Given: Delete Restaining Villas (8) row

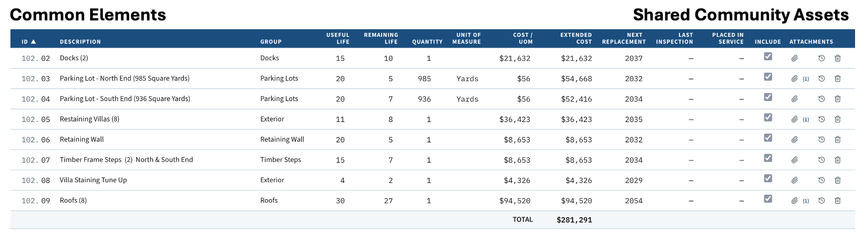Looking at the screenshot, I should pyautogui.click(x=838, y=120).
